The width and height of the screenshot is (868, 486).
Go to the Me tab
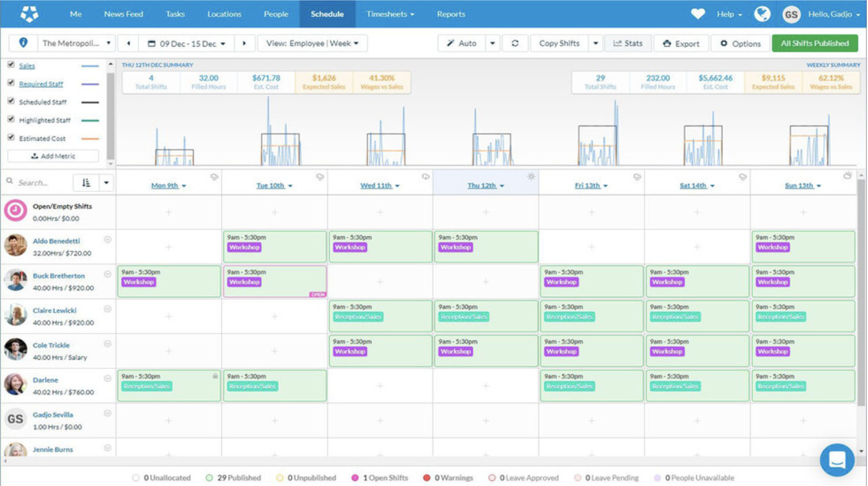[x=76, y=14]
